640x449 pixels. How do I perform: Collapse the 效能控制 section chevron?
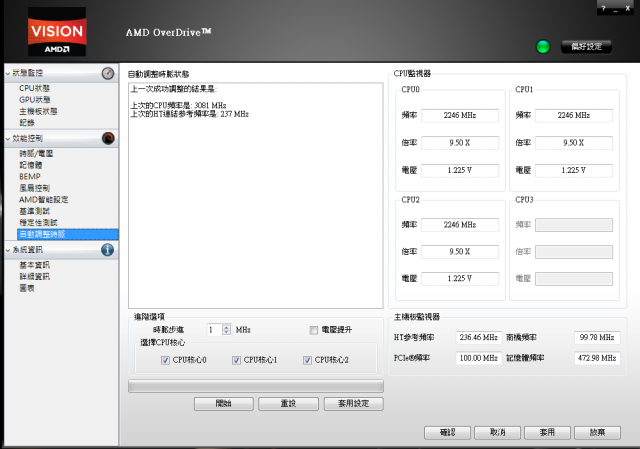click(x=8, y=139)
